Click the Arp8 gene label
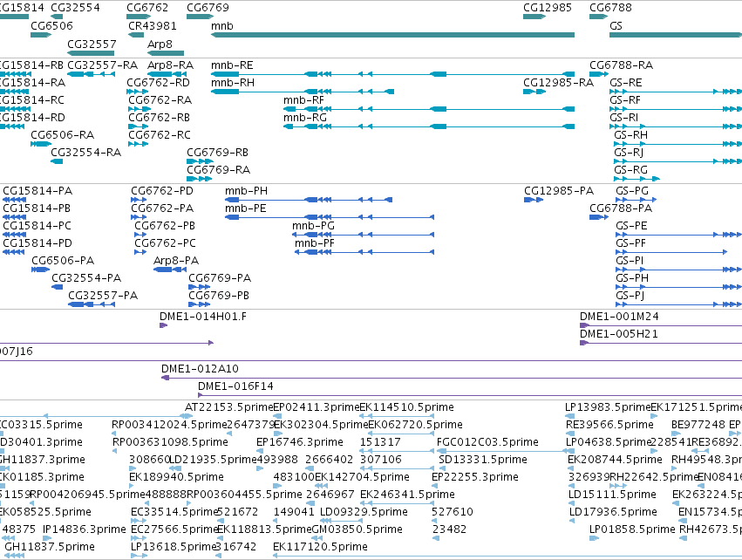 160,44
